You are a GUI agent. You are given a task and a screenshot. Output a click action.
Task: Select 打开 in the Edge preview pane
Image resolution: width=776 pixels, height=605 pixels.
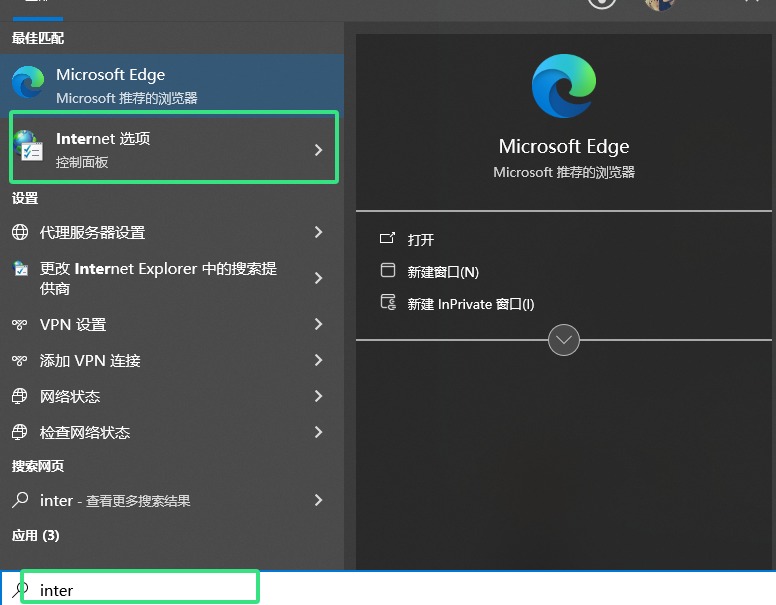[x=421, y=240]
